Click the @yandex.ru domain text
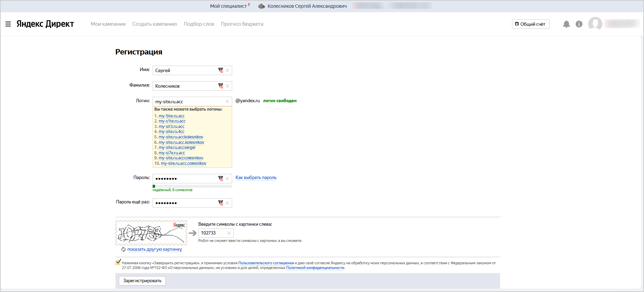Screen dimensions: 644x292 [248, 101]
